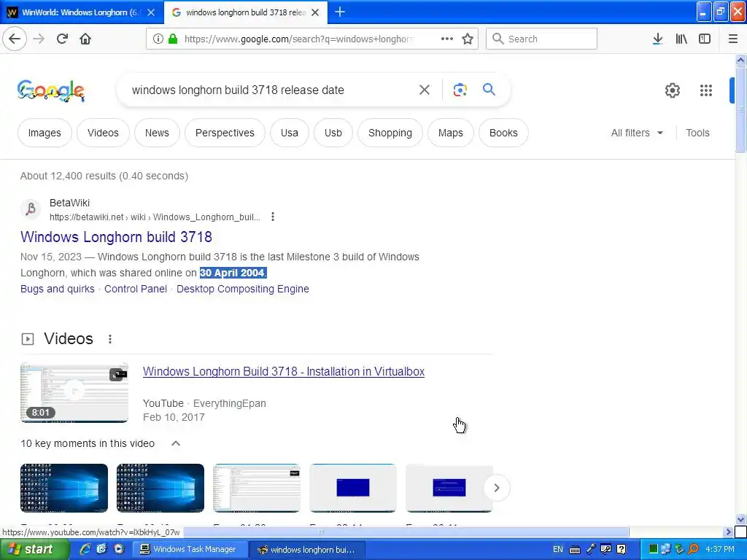Filter results by Shopping
The image size is (747, 560).
390,133
